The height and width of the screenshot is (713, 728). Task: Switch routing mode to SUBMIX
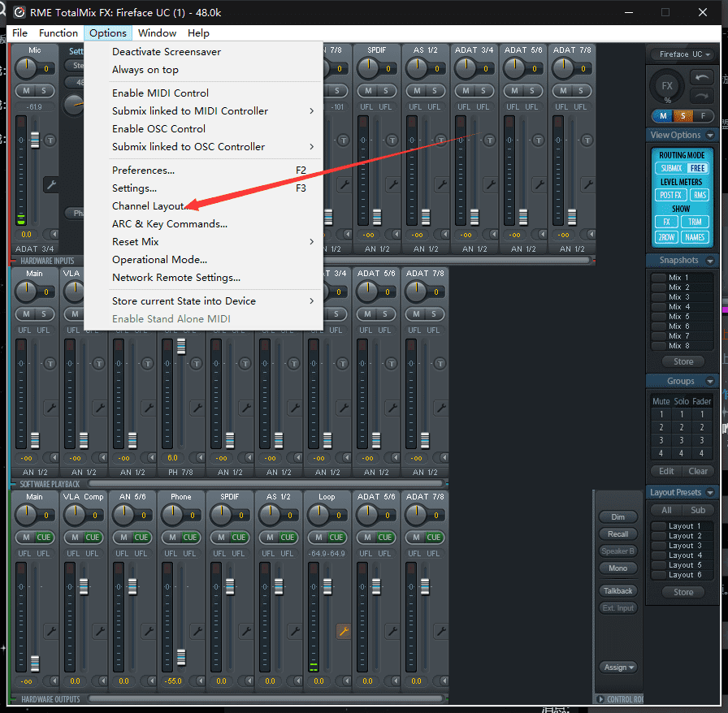(x=671, y=168)
